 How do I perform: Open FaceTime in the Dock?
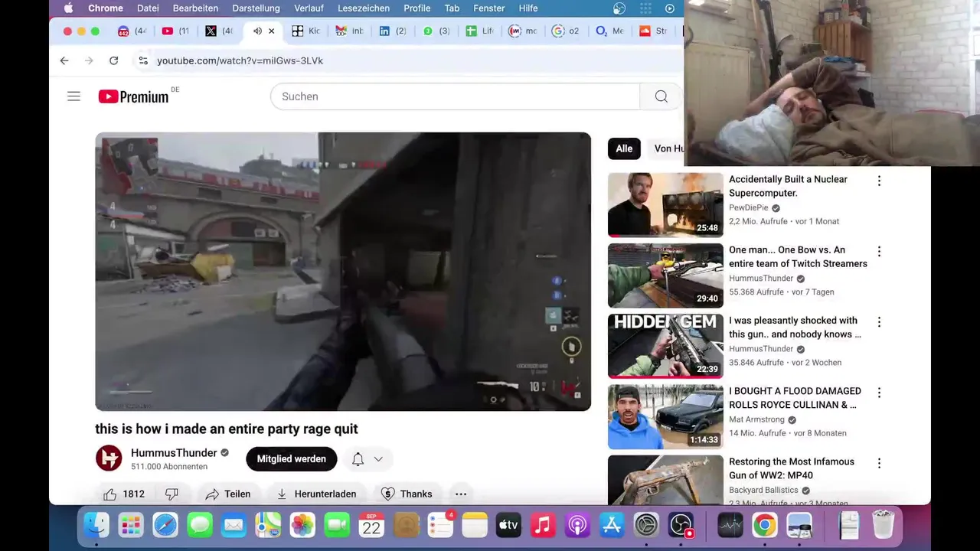[337, 526]
